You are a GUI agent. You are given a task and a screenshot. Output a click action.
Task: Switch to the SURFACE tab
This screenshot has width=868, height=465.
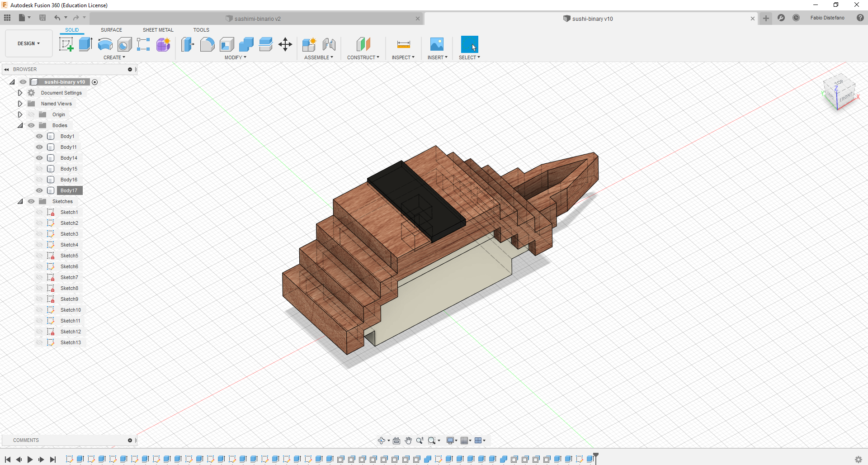pos(111,30)
